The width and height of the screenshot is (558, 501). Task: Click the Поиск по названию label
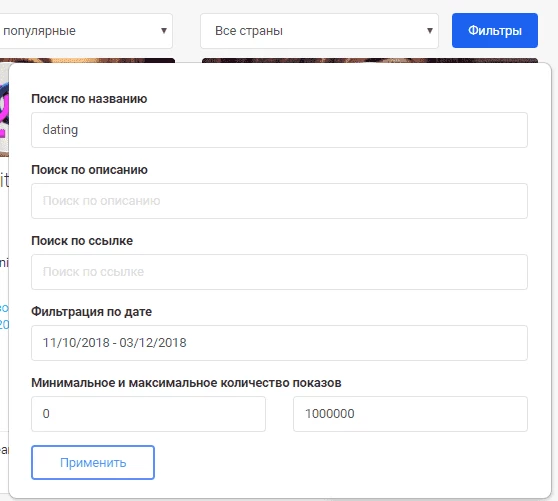89,99
